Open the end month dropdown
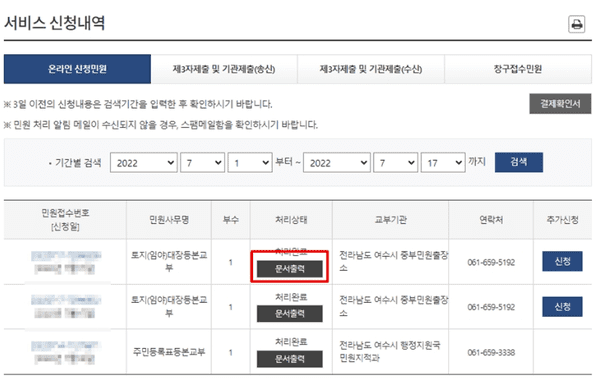 (396, 163)
